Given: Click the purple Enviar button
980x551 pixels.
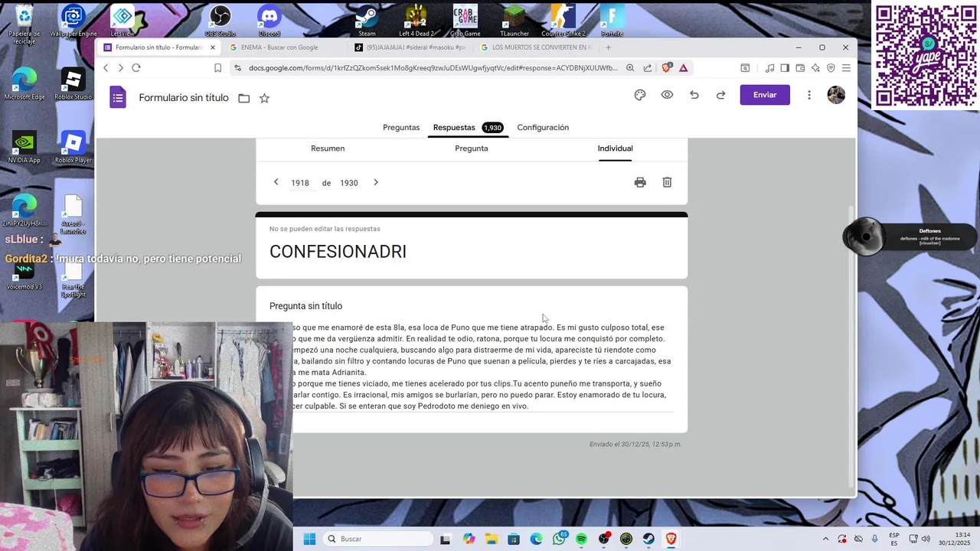Looking at the screenshot, I should click(765, 95).
